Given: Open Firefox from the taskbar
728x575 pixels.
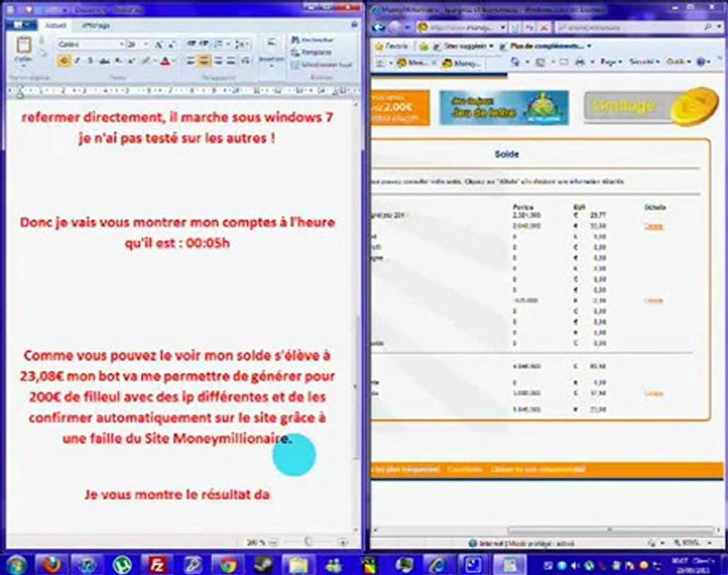Looking at the screenshot, I should (x=51, y=565).
